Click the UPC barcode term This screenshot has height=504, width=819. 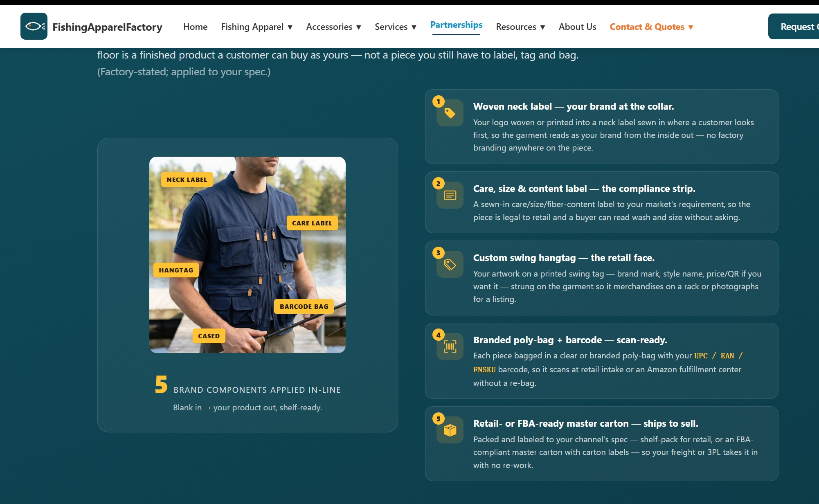(701, 356)
